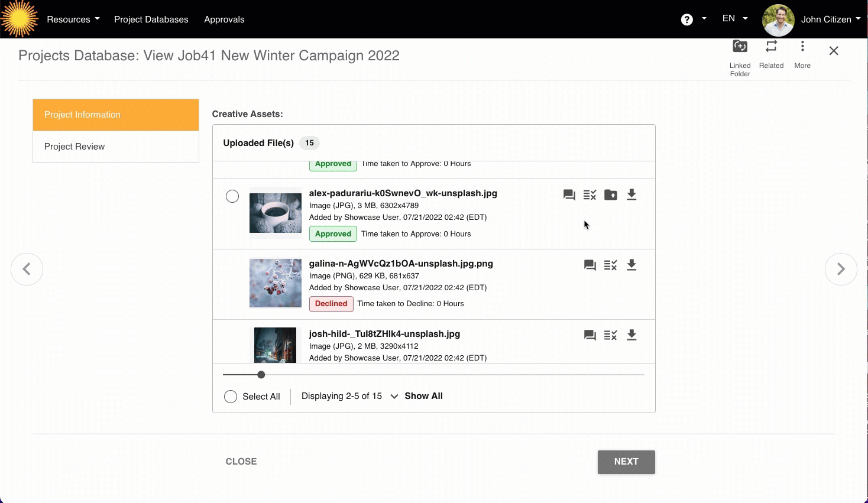Screen dimensions: 868x503
Task: Open comments for josh-hild image
Action: pos(590,335)
